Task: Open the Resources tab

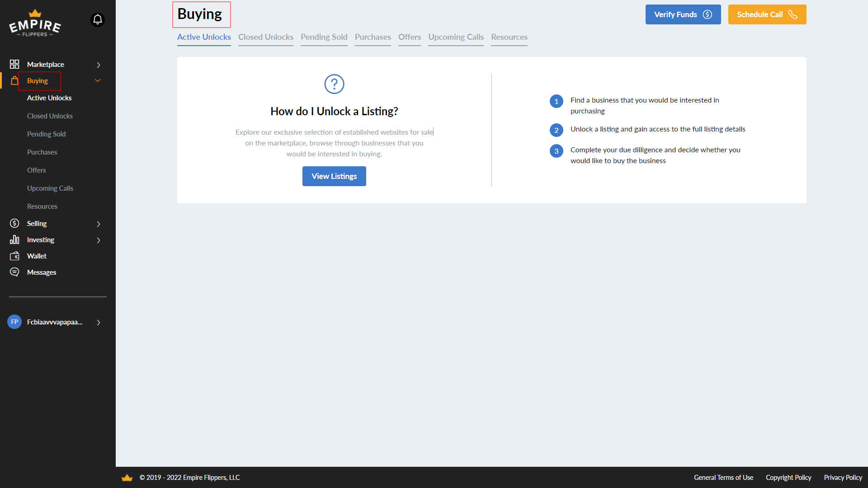Action: [x=509, y=37]
